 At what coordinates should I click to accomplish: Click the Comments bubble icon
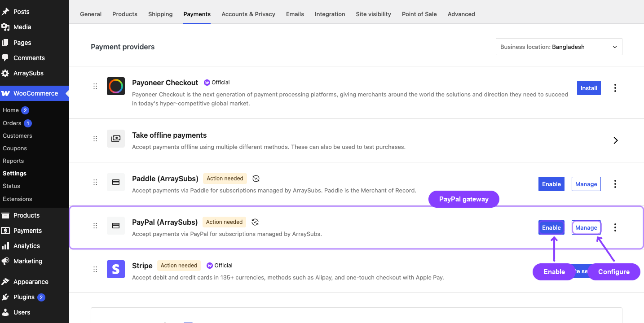[5, 58]
